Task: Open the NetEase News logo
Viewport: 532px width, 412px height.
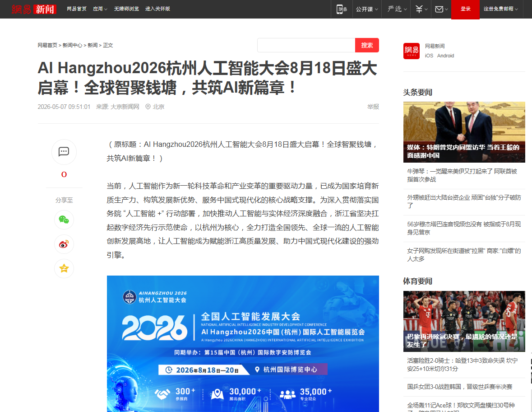Action: click(33, 9)
